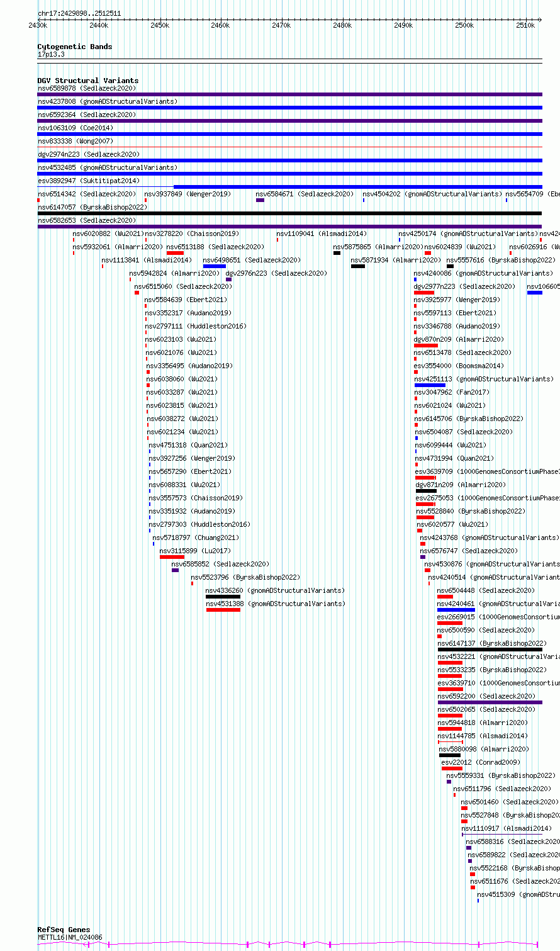Select nsv4336260 (gnomADStructuralVariants) label
The height and width of the screenshot is (951, 560).
click(x=276, y=591)
